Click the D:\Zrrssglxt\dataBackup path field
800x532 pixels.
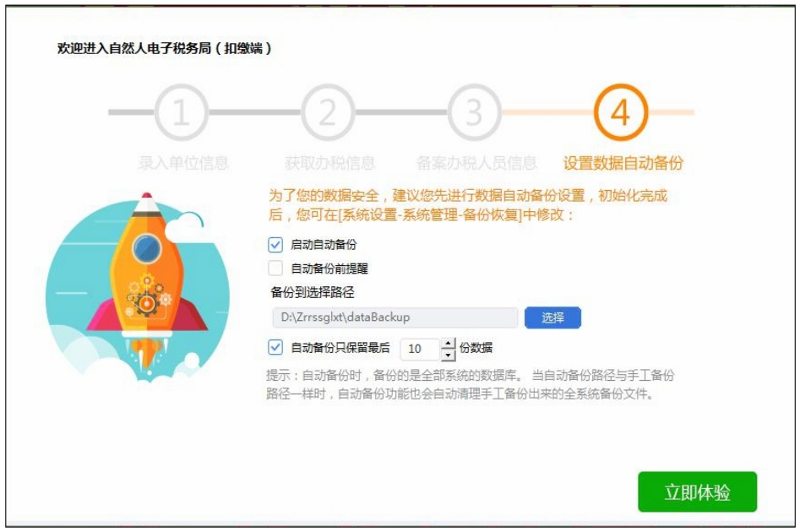(395, 318)
